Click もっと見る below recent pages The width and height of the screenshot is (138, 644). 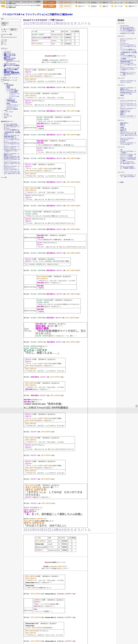pos(4,178)
